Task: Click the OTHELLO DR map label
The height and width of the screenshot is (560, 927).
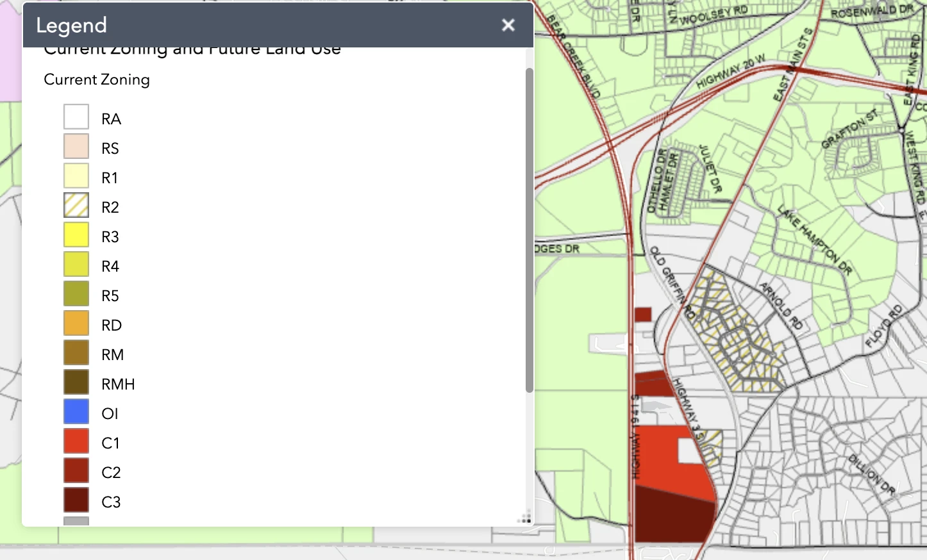Action: [x=656, y=181]
